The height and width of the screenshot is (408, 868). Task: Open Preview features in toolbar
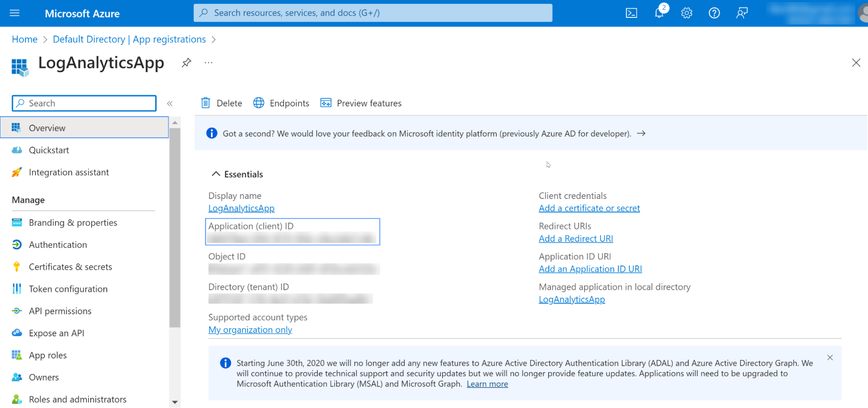(x=361, y=103)
